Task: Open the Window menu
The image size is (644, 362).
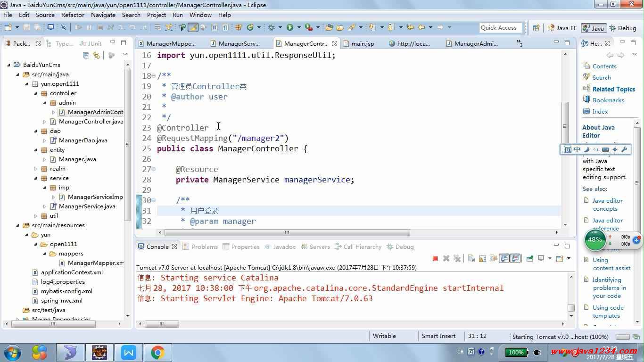Action: (x=201, y=15)
